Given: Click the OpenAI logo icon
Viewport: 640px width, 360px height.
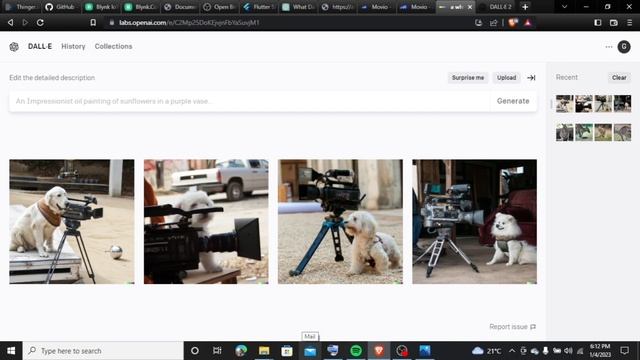Looking at the screenshot, I should 14,47.
